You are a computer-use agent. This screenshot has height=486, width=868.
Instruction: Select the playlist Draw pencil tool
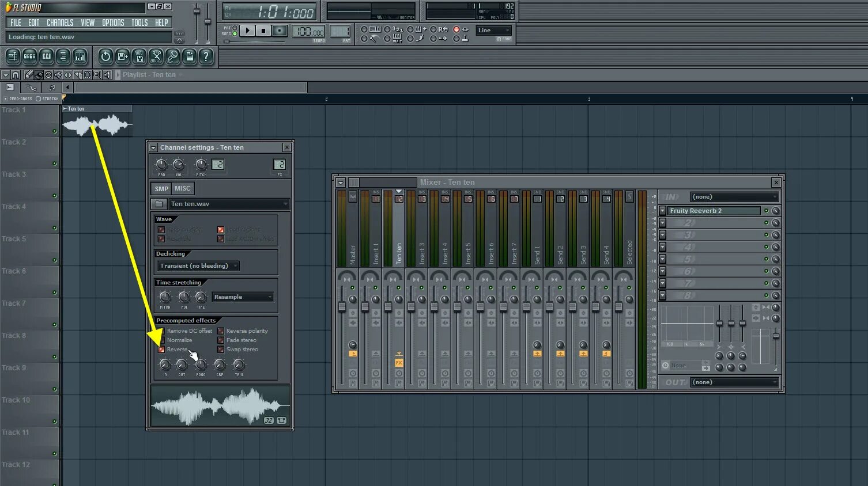pos(29,75)
